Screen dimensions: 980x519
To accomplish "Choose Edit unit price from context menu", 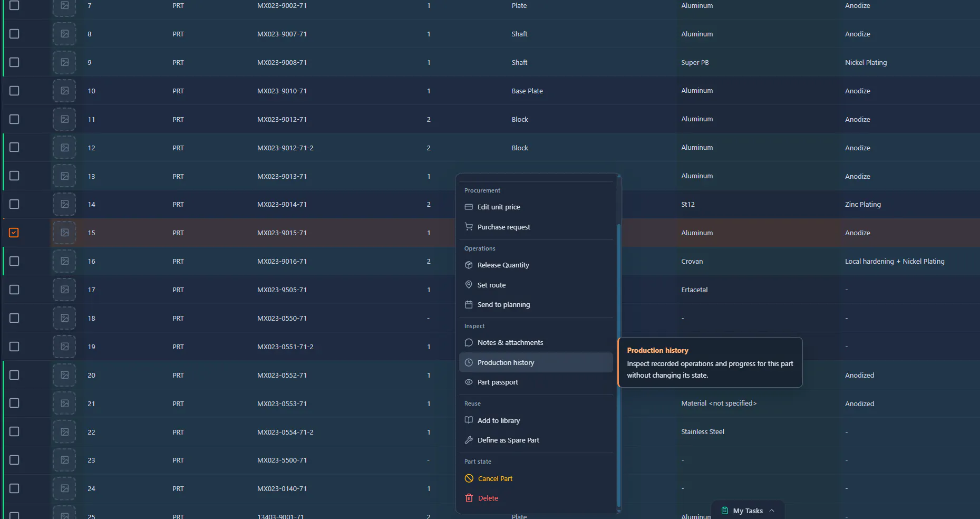I will click(536, 207).
